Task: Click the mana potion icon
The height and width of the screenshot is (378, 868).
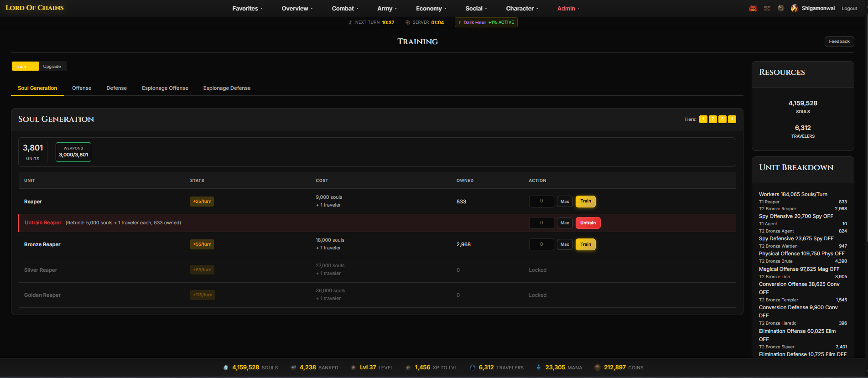Action: [539, 368]
